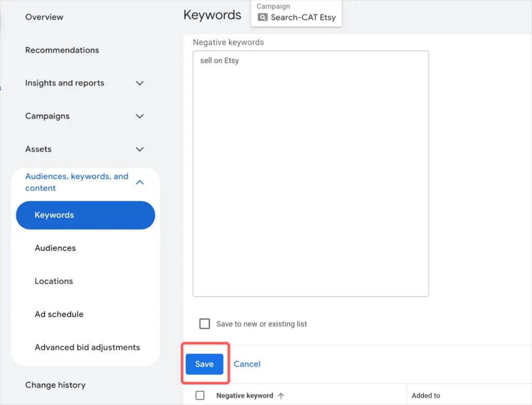Expand the Campaigns section

(139, 116)
